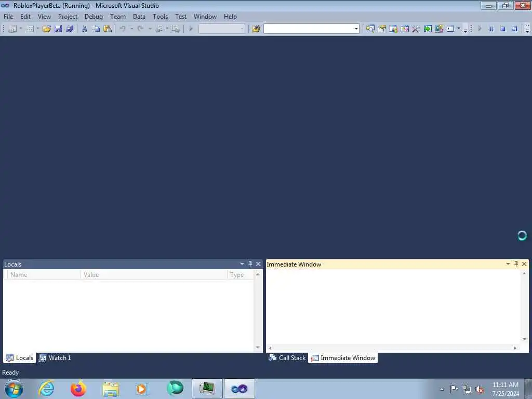Open the Tools menu
The image size is (532, 399).
coord(160,16)
